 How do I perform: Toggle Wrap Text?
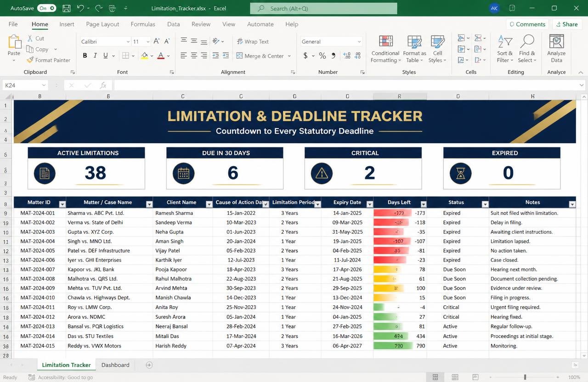(x=253, y=41)
